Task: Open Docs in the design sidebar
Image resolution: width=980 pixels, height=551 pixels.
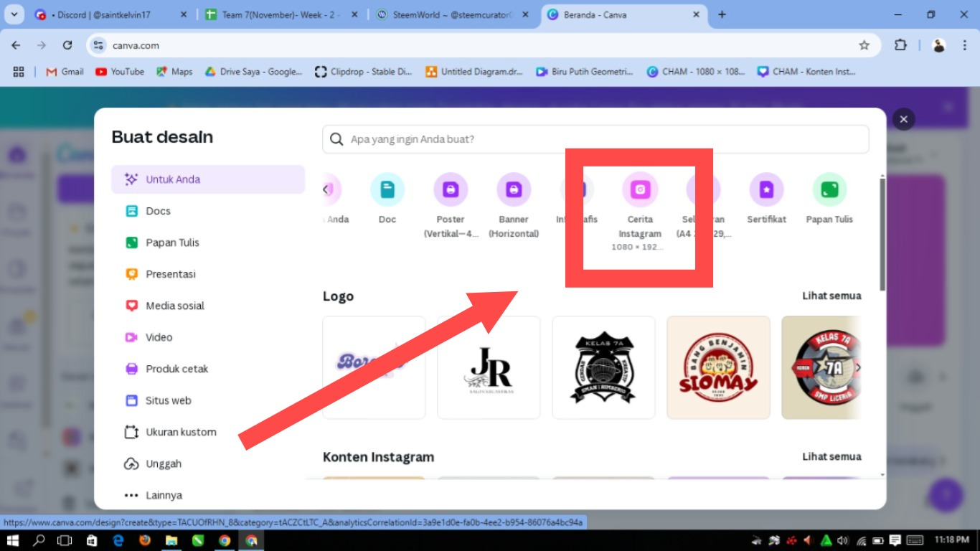Action: click(x=208, y=211)
